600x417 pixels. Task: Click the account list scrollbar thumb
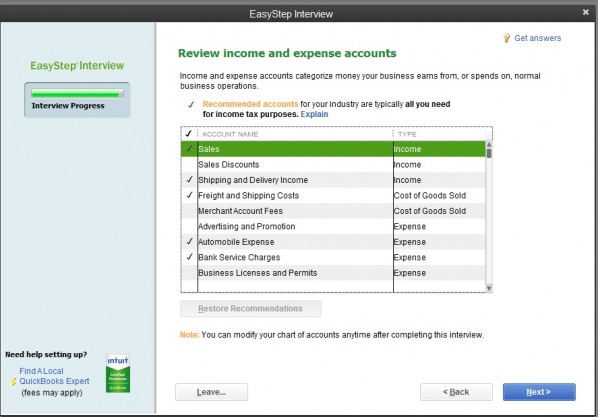[x=489, y=153]
